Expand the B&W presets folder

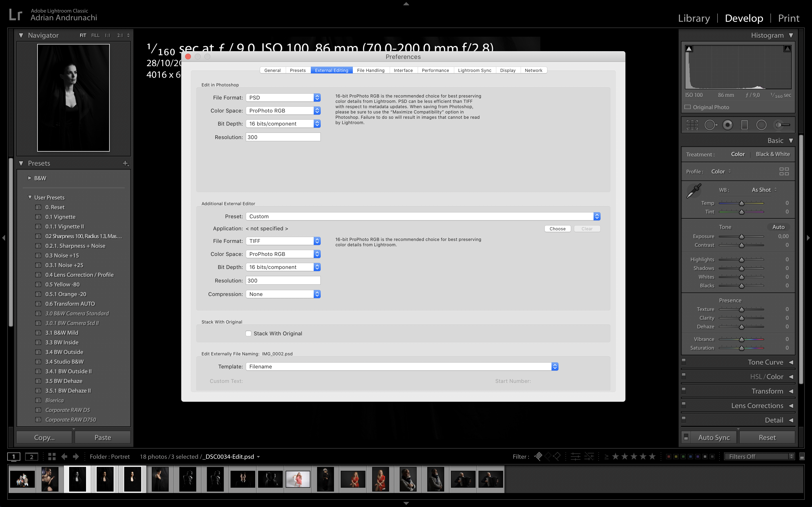point(29,178)
